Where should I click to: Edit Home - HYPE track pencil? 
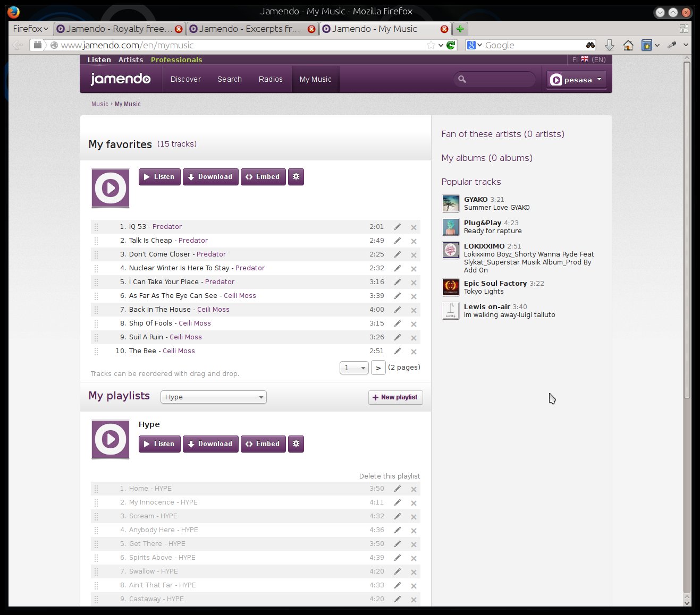click(x=397, y=489)
